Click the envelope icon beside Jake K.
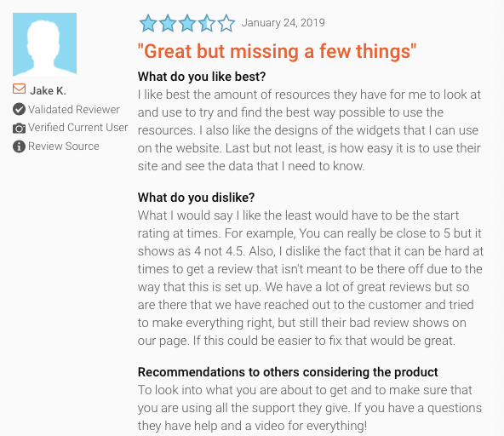504x436 pixels. pyautogui.click(x=19, y=89)
